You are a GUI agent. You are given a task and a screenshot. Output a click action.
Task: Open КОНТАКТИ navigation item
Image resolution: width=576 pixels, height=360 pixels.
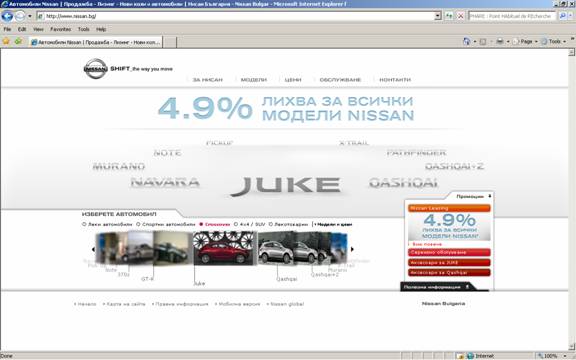pos(395,80)
